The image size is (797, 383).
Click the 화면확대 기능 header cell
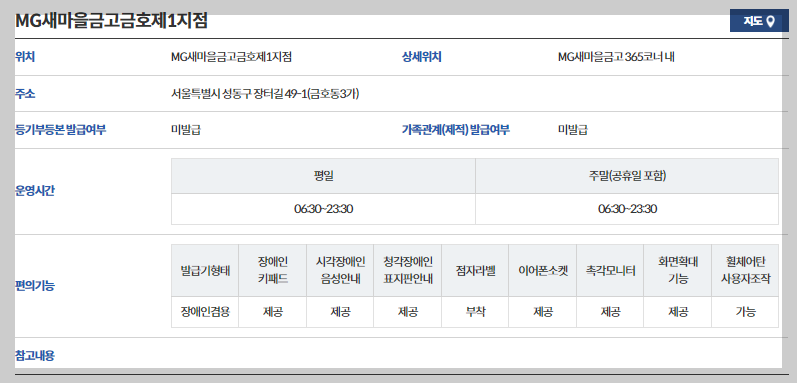click(678, 270)
